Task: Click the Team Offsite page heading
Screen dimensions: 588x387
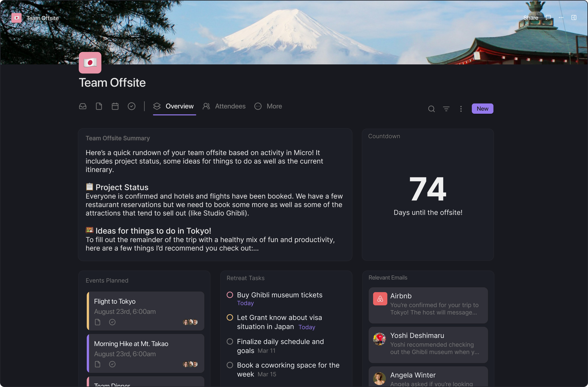Action: point(112,83)
